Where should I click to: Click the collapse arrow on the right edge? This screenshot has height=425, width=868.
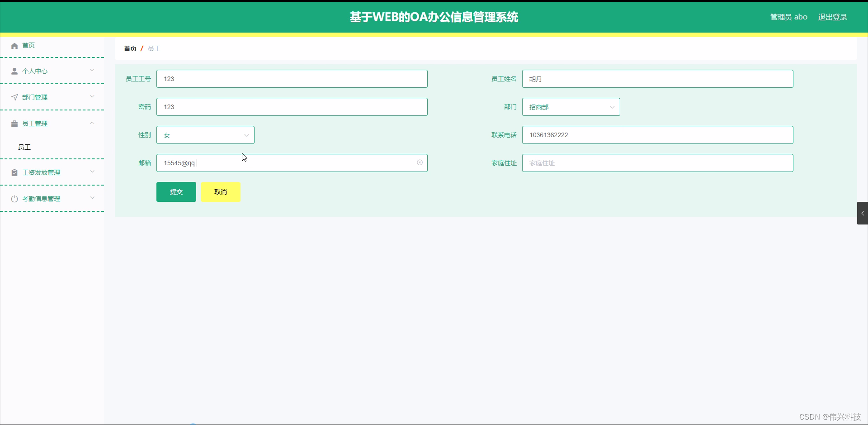coord(863,213)
